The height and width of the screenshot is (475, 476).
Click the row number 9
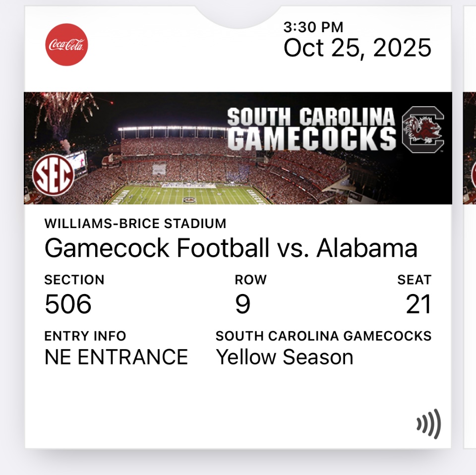[242, 304]
